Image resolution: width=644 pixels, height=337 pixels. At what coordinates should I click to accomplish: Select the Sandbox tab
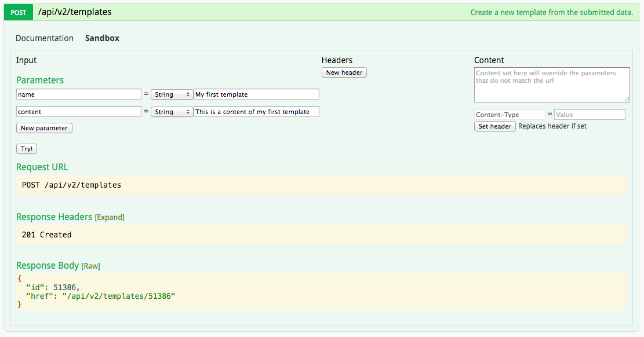(102, 38)
